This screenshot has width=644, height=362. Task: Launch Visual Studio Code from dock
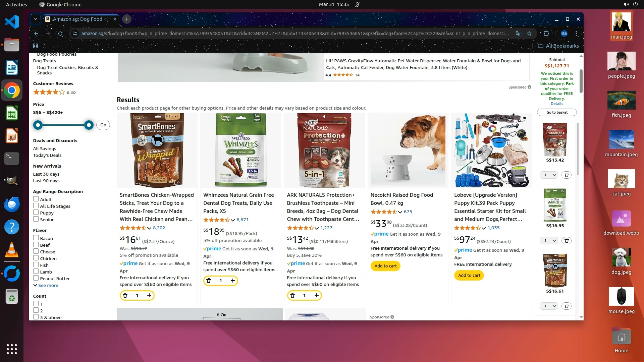click(x=12, y=22)
